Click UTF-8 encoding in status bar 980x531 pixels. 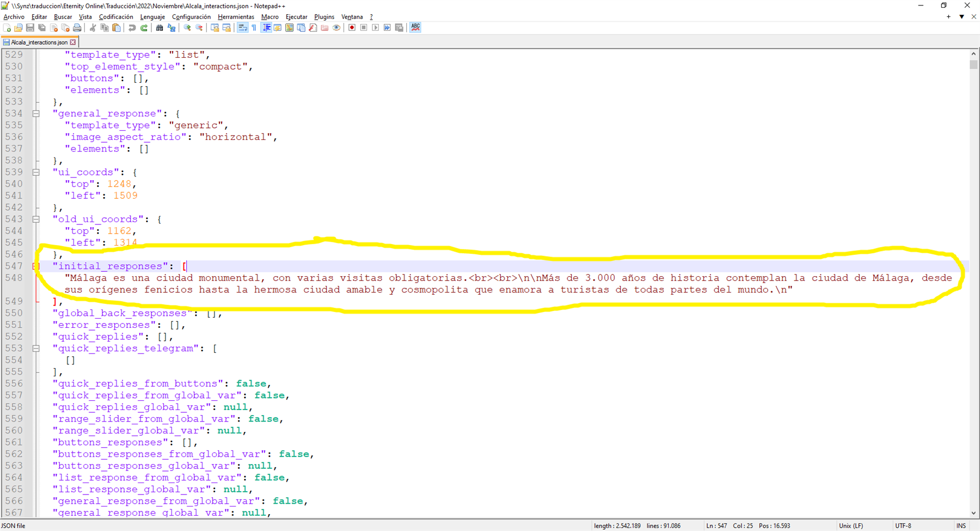click(903, 526)
